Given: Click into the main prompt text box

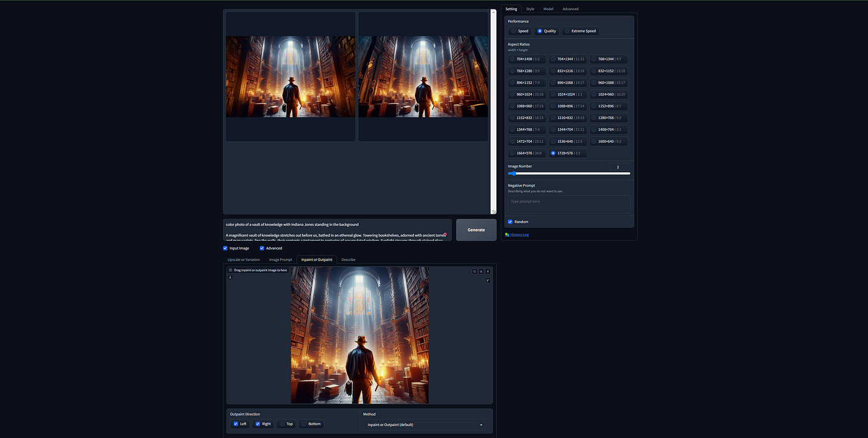Looking at the screenshot, I should (x=337, y=230).
